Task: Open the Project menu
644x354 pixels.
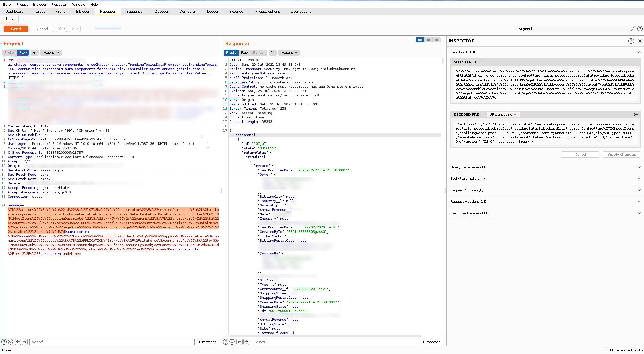Action: (x=22, y=5)
